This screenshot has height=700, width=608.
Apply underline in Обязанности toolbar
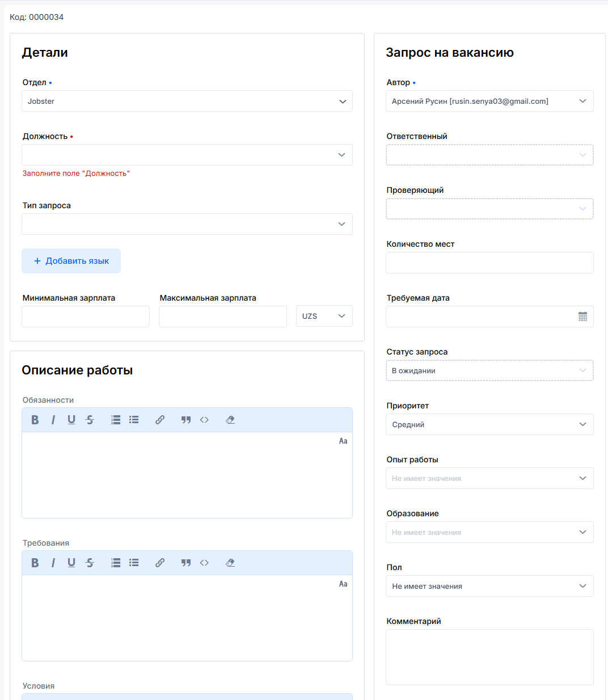point(71,420)
